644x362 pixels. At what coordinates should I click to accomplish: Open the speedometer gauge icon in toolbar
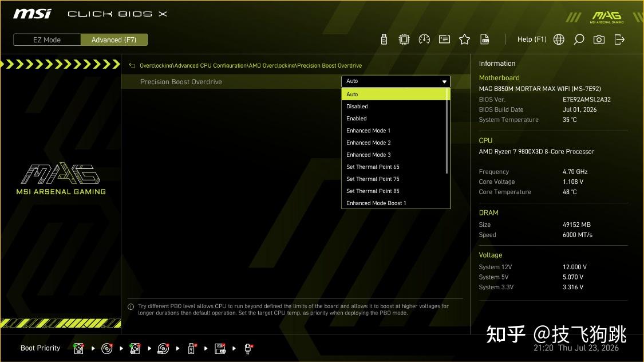point(424,40)
